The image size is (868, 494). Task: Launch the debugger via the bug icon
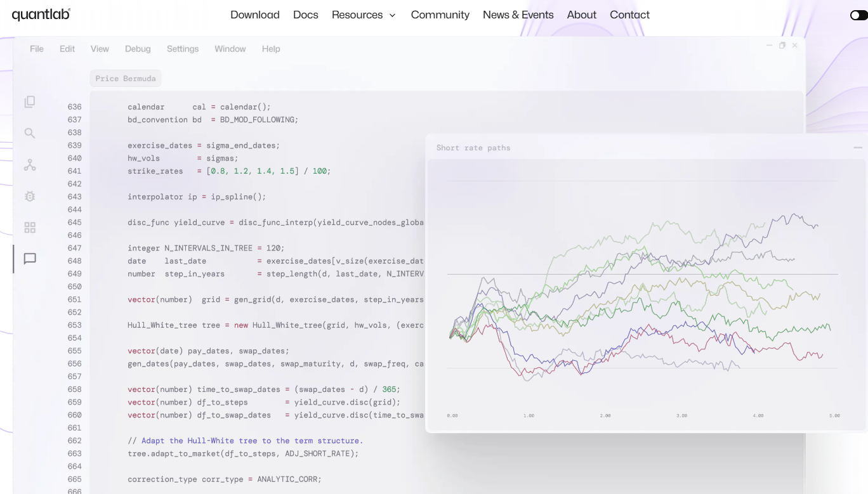pyautogui.click(x=29, y=197)
